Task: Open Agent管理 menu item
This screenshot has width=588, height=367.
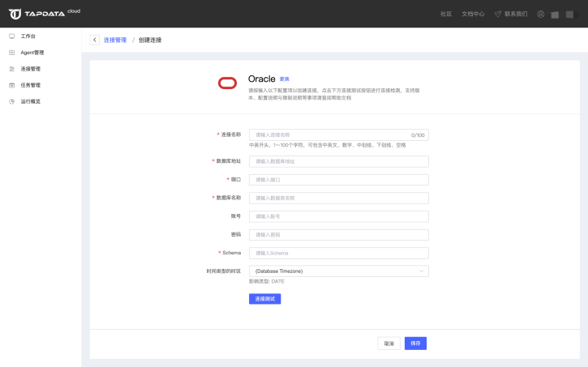Action: pos(32,53)
